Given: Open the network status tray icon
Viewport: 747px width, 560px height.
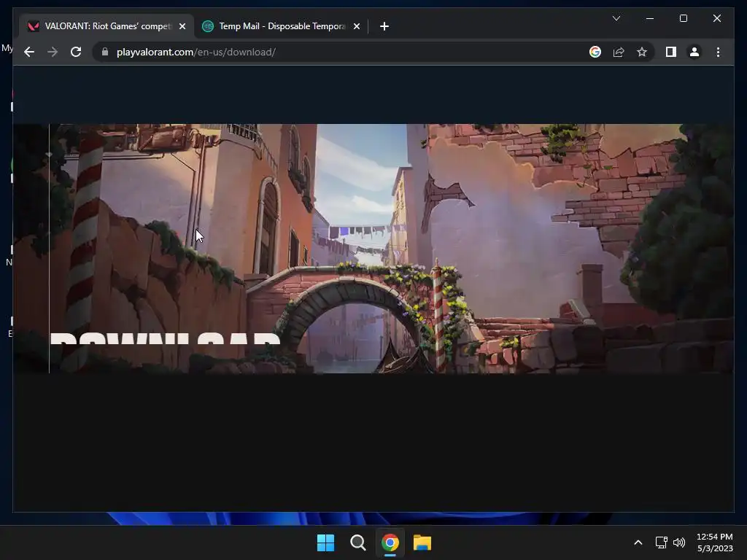Looking at the screenshot, I should point(661,542).
